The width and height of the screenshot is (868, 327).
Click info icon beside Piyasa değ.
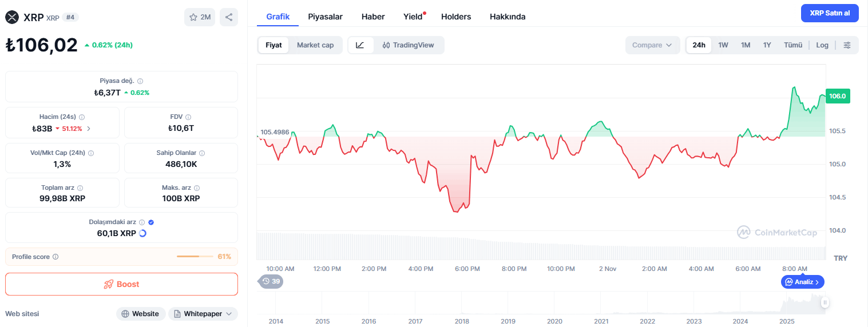pos(140,81)
